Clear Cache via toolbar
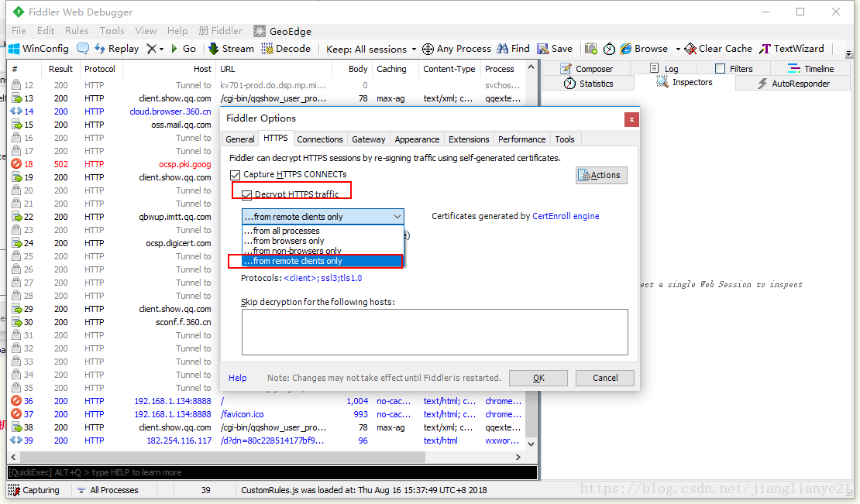 718,49
